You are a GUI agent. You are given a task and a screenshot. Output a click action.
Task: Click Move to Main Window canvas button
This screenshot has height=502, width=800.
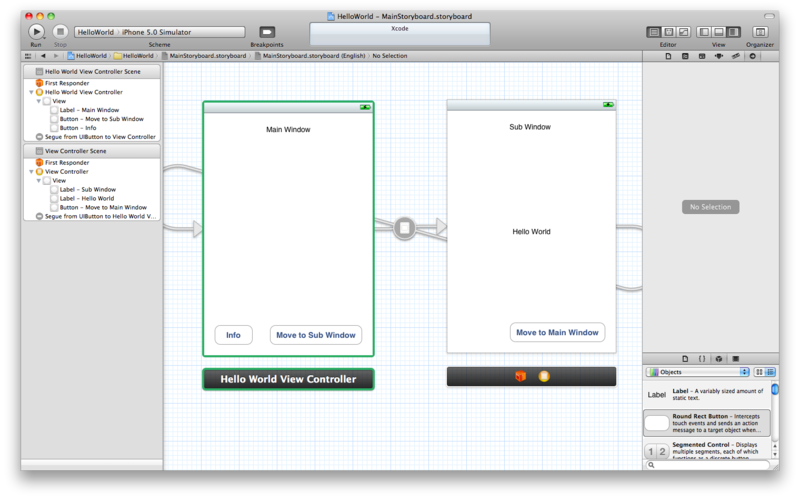coord(557,332)
